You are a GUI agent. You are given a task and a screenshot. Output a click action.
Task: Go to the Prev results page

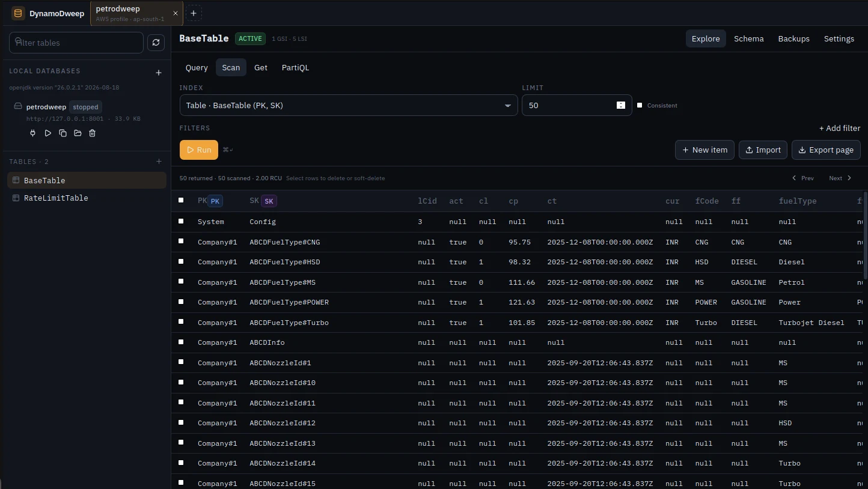click(x=803, y=178)
